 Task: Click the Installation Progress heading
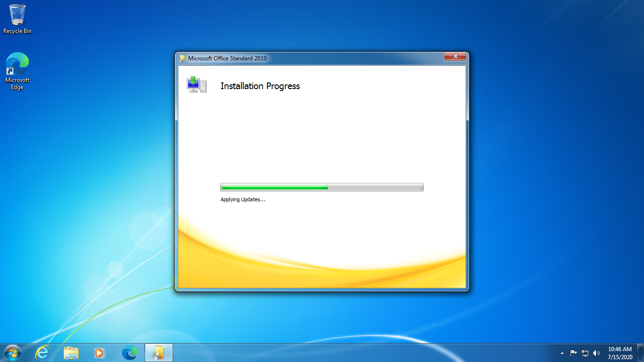tap(260, 86)
